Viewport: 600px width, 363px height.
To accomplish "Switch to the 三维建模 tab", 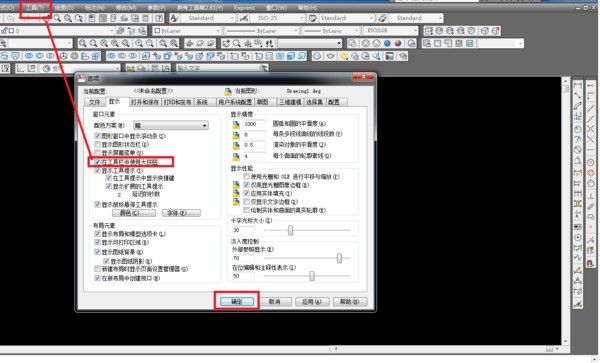I will (x=290, y=102).
